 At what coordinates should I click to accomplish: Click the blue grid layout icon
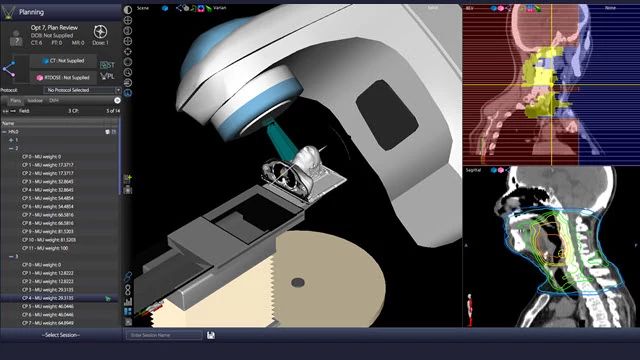pyautogui.click(x=128, y=312)
